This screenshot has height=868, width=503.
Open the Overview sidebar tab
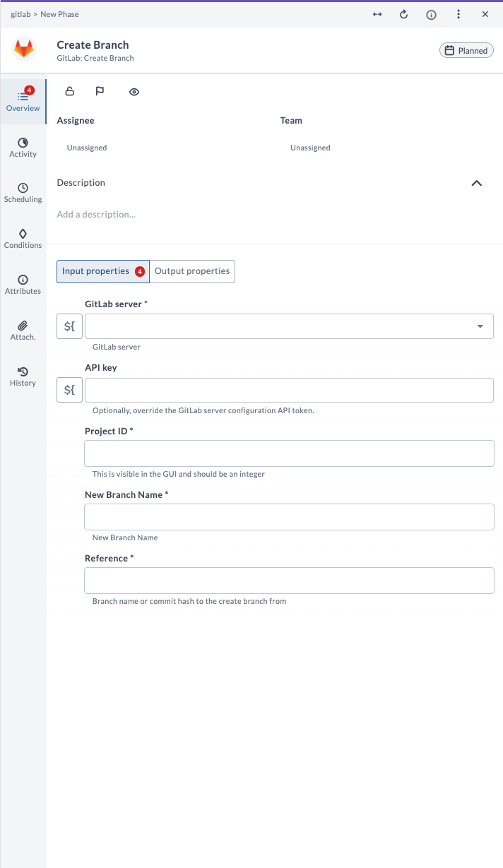pyautogui.click(x=23, y=102)
